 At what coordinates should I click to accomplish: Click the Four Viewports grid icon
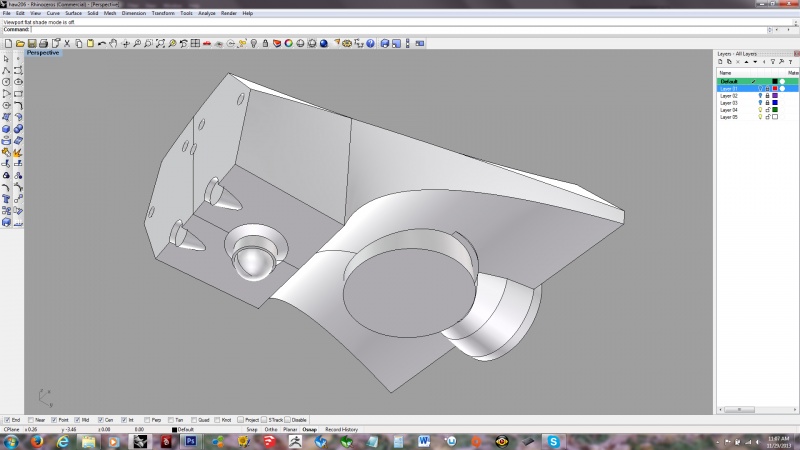point(195,43)
